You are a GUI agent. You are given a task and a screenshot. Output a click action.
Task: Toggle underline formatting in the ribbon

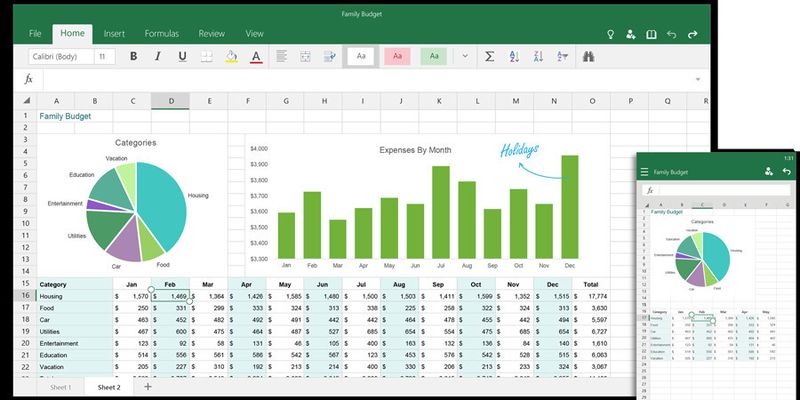182,57
